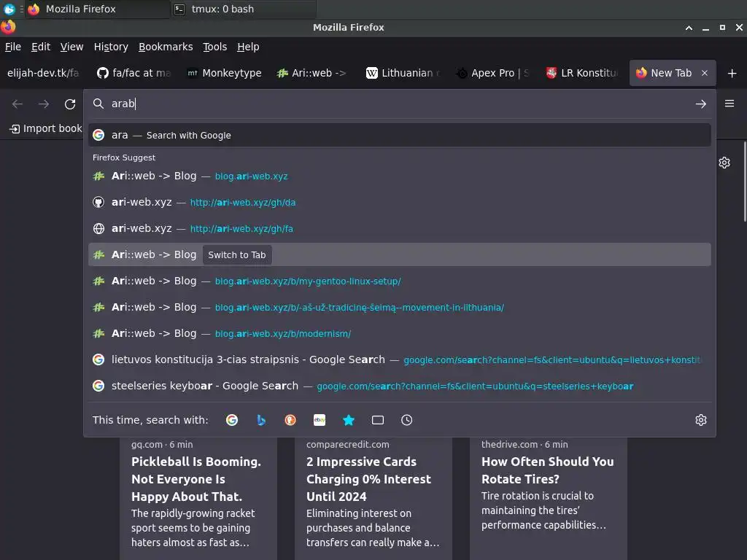Search bookmarks using the star icon

[x=349, y=420]
